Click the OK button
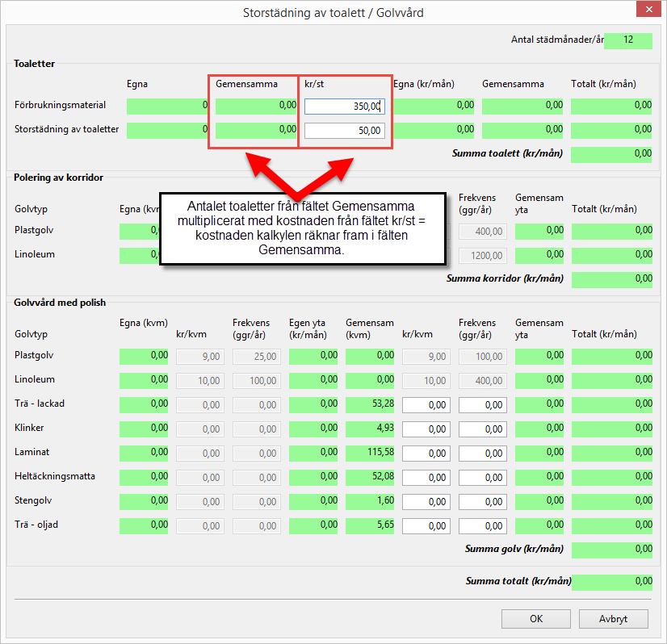 point(535,619)
